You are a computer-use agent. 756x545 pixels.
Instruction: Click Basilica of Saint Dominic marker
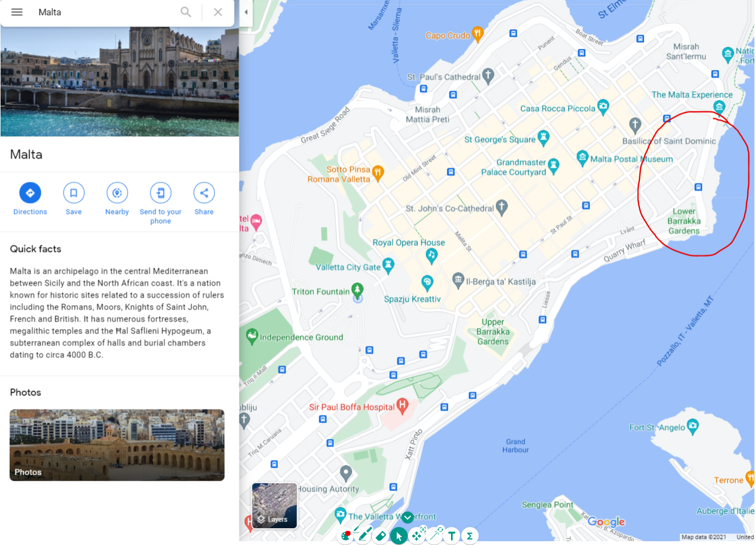tap(635, 125)
